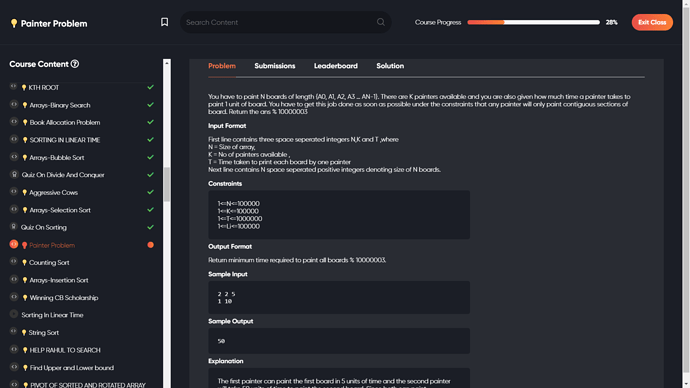Screen dimensions: 690x388
Task: Click the course content scrollbar thumb
Action: [167, 185]
